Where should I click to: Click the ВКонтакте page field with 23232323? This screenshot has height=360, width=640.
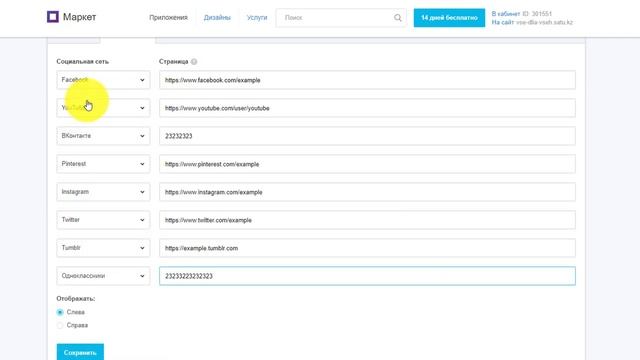[367, 136]
